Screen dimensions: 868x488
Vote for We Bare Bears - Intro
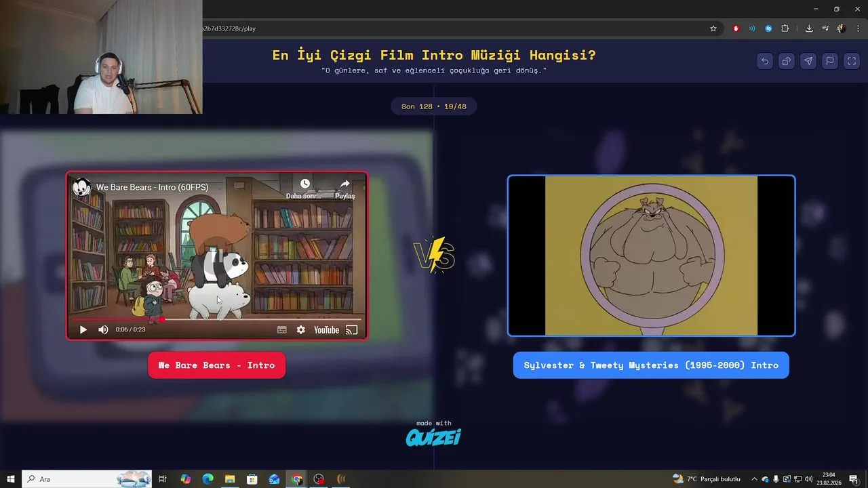pos(216,365)
